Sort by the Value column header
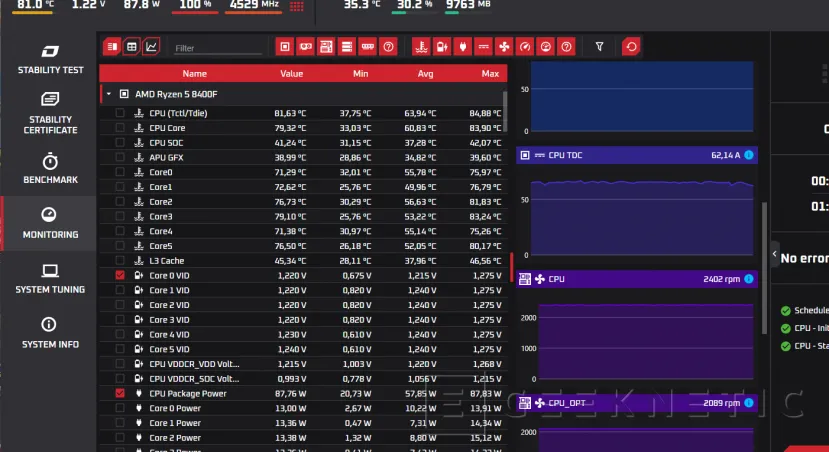This screenshot has height=452, width=829. click(291, 73)
